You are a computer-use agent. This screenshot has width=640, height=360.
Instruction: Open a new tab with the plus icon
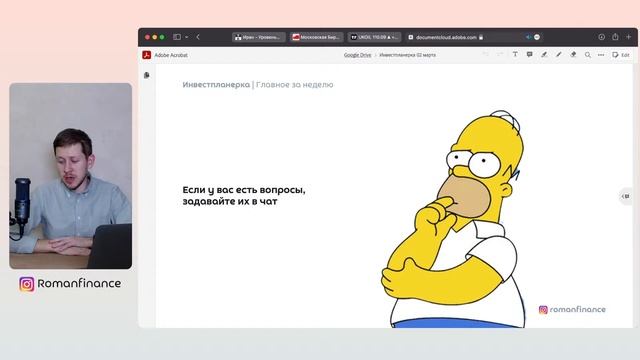click(629, 37)
